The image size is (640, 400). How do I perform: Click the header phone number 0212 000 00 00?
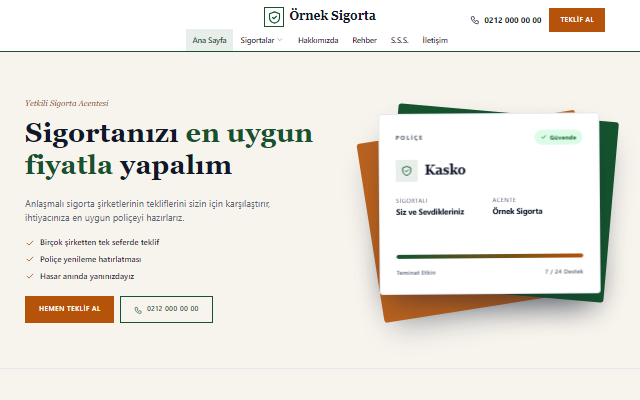513,20
